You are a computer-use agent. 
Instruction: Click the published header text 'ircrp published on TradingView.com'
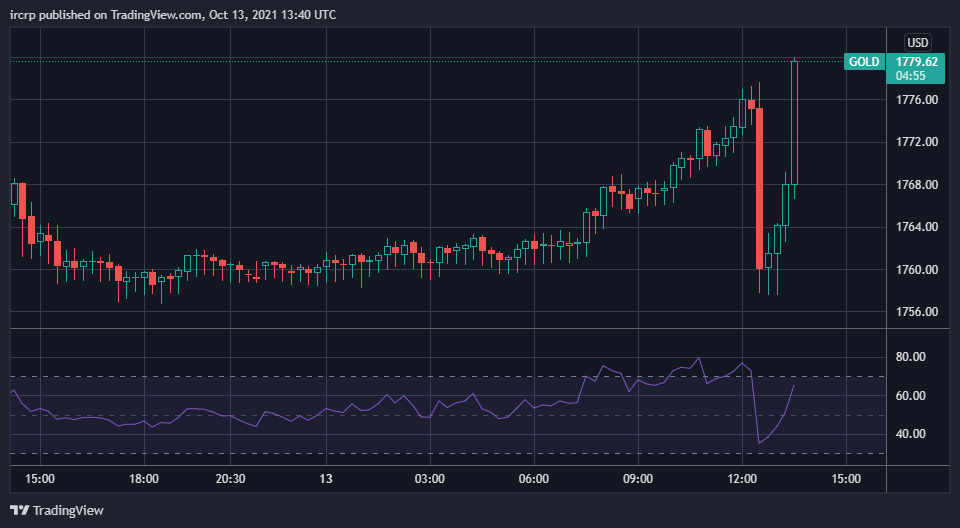[x=107, y=15]
